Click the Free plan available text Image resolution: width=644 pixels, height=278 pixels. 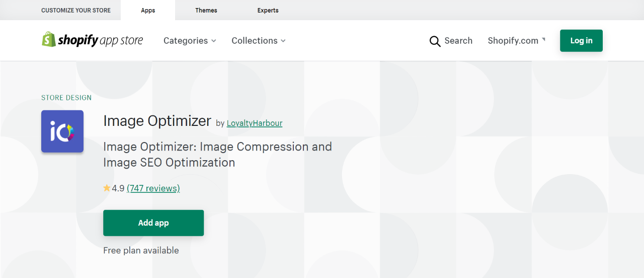tap(141, 250)
